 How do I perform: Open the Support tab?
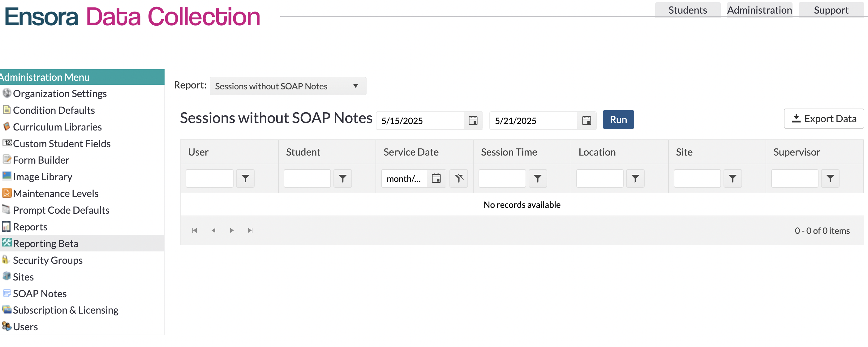click(831, 10)
